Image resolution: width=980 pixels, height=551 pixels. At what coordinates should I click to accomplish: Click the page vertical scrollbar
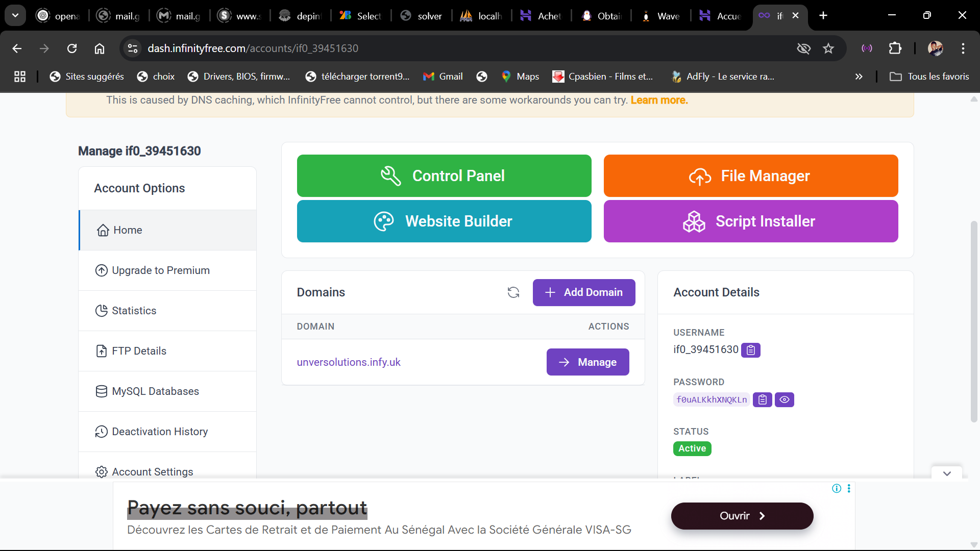pos(974,321)
